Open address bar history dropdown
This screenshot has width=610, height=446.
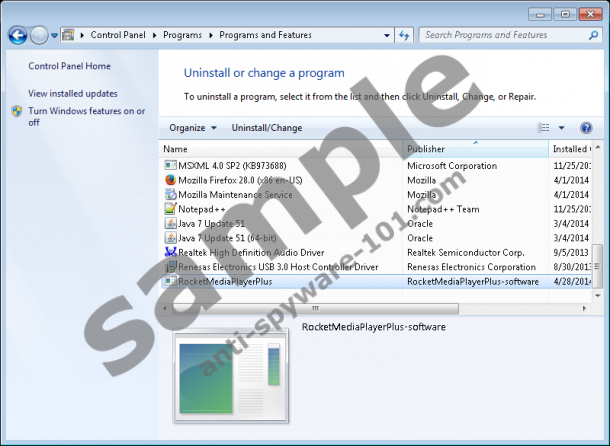point(385,35)
